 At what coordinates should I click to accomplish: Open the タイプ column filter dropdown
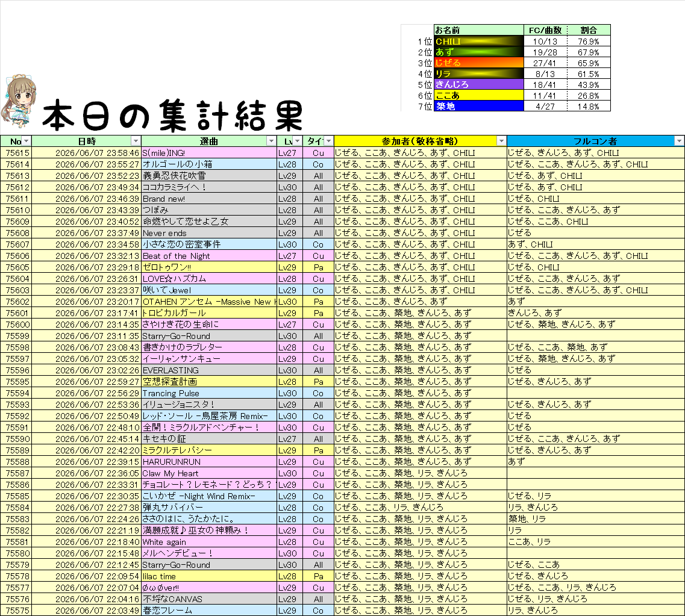pyautogui.click(x=328, y=141)
